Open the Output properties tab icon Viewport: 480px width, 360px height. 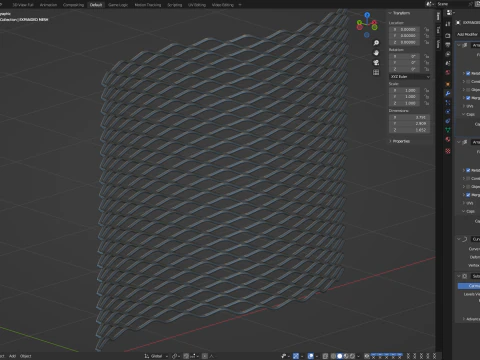click(448, 45)
